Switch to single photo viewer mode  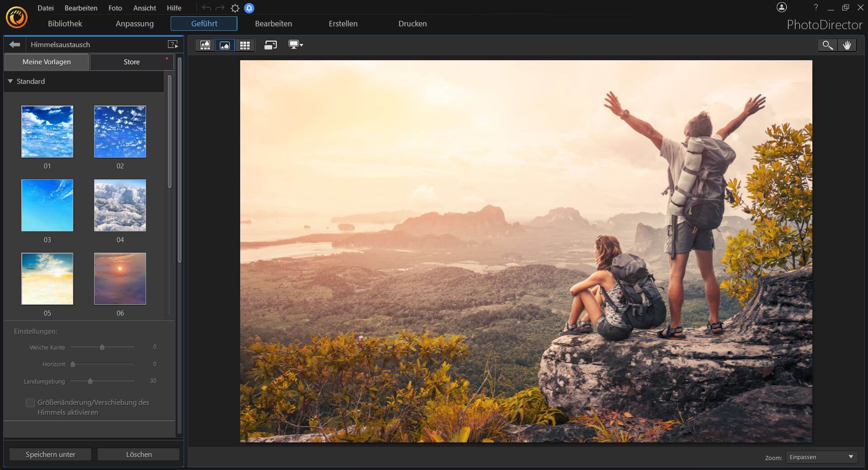(225, 45)
